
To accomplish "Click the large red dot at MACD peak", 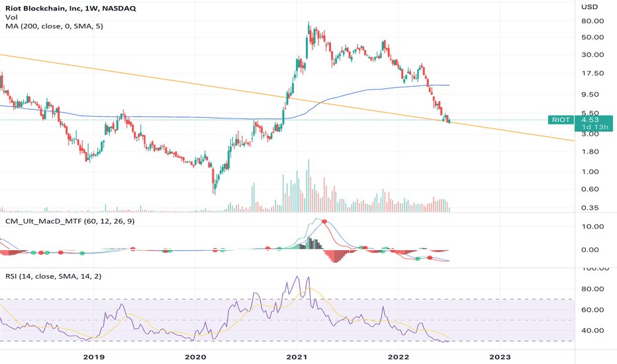I will tap(324, 222).
